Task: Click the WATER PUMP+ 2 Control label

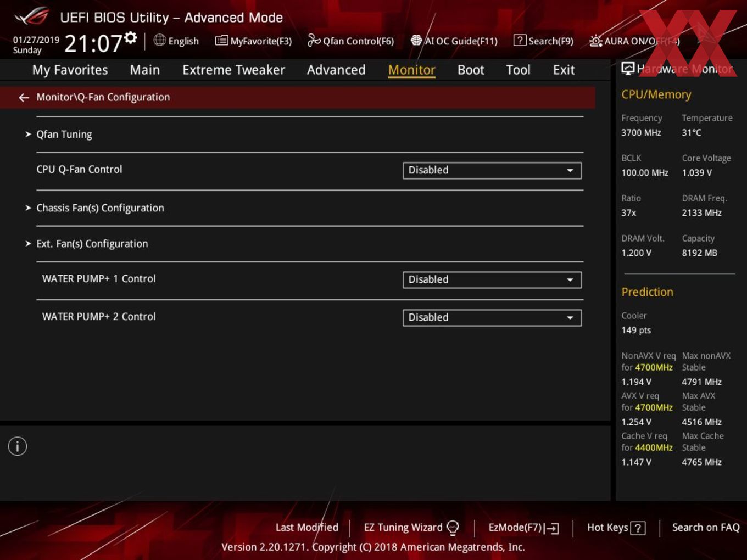Action: pos(99,317)
